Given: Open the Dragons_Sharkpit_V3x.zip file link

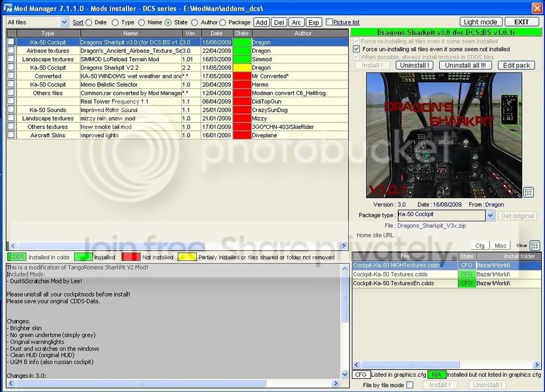Looking at the screenshot, I should pos(431,226).
